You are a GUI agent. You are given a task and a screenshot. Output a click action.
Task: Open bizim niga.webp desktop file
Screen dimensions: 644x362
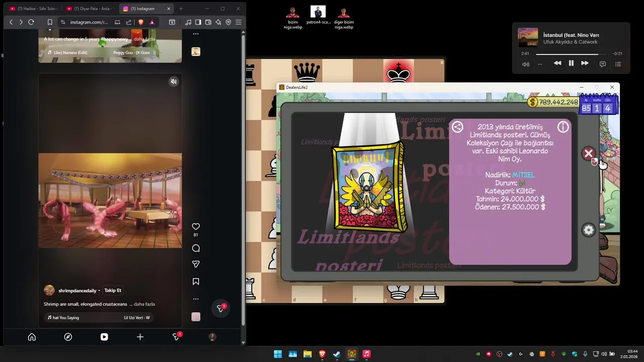tap(293, 18)
